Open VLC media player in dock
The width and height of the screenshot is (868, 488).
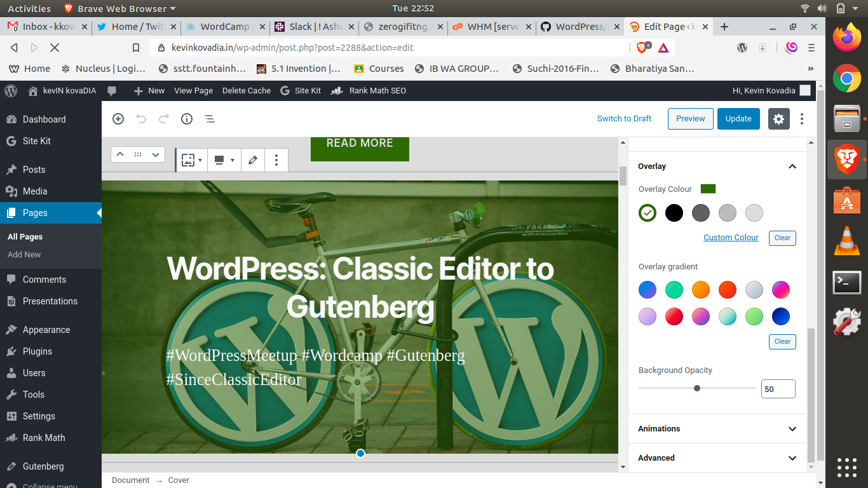pos(846,241)
